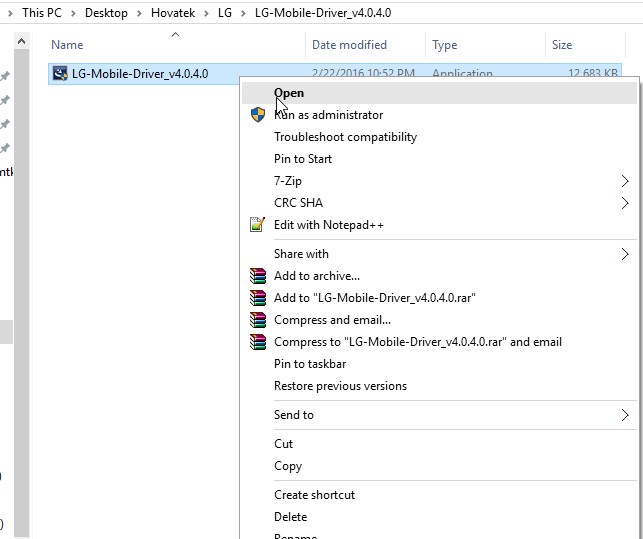Open the 7-Zip submenu entry

[x=439, y=181]
